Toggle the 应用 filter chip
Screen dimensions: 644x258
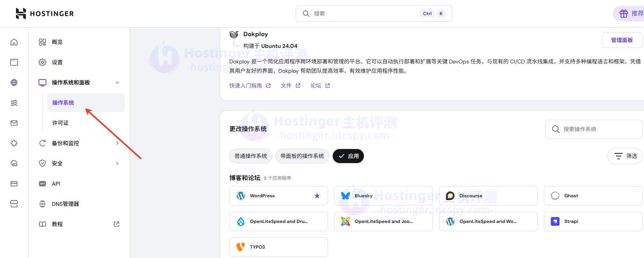[348, 156]
